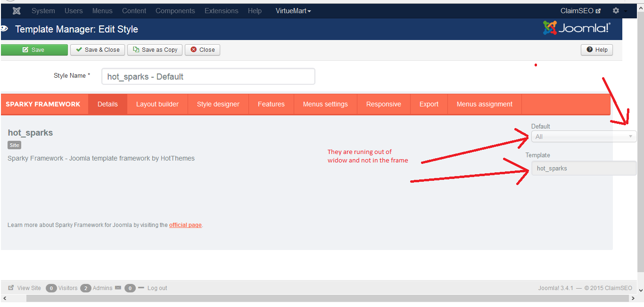Click the Help toolbar button
This screenshot has height=307, width=644.
(x=597, y=50)
